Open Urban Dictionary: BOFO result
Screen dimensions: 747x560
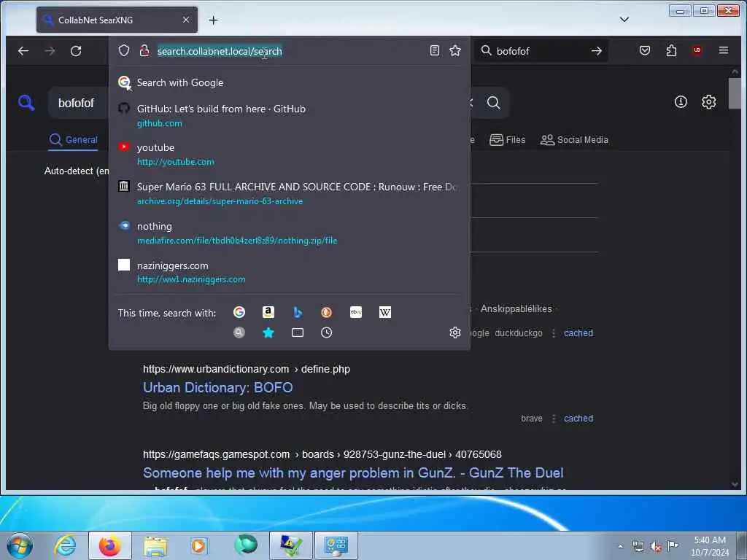click(217, 387)
